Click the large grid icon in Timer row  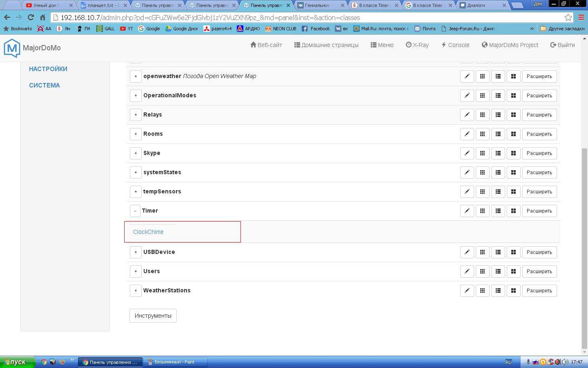pos(514,211)
